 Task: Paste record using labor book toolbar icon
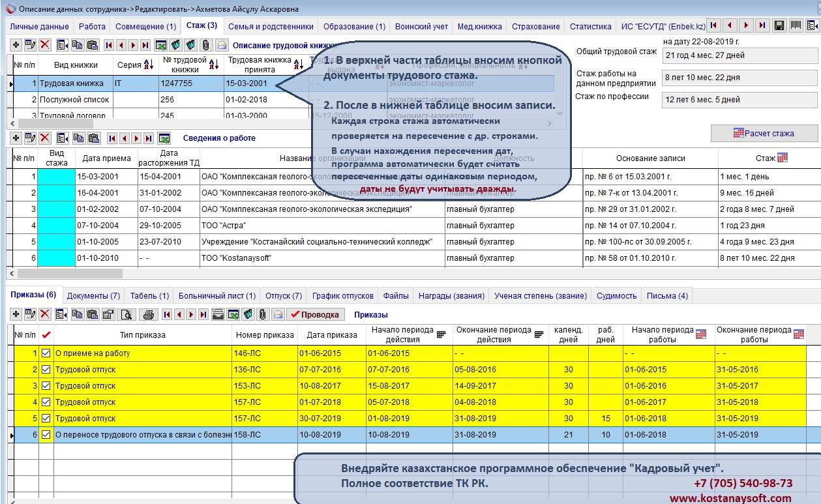(92, 45)
